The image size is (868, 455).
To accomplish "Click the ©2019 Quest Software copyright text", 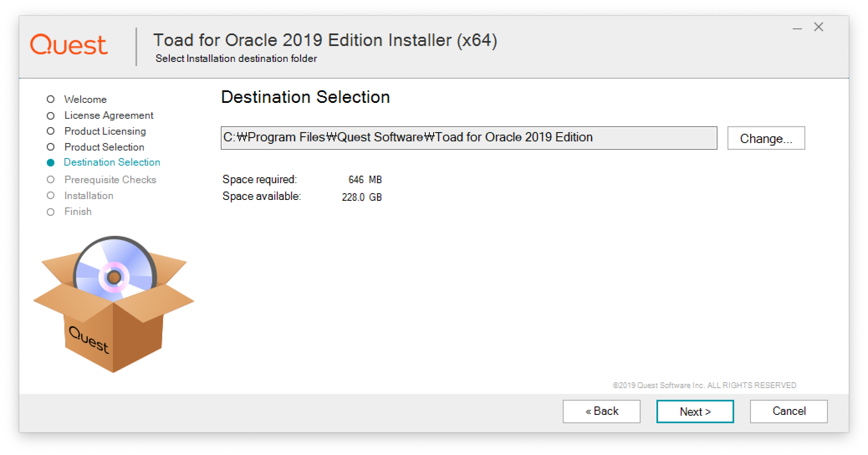I will (705, 385).
